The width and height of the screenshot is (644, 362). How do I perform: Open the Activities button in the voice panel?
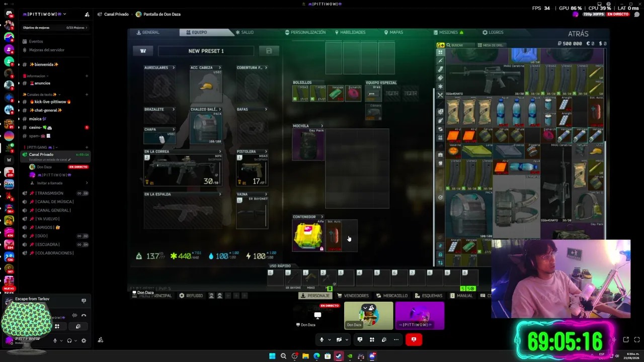[x=57, y=326]
